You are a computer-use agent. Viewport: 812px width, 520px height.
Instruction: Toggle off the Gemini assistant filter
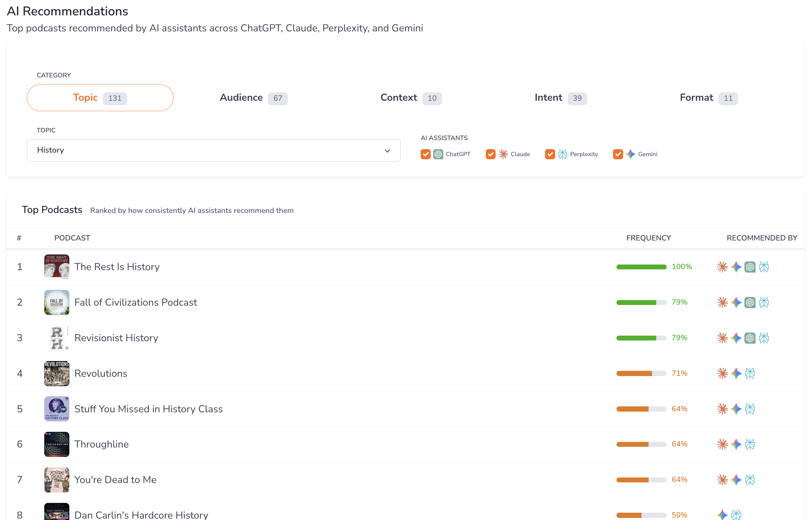click(618, 154)
